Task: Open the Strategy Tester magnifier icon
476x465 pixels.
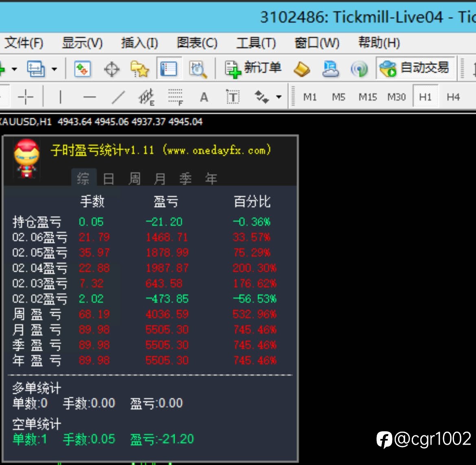Action: 198,69
